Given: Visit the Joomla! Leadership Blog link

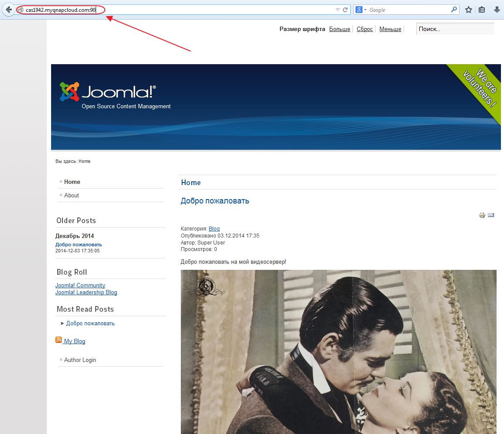Looking at the screenshot, I should (x=86, y=293).
